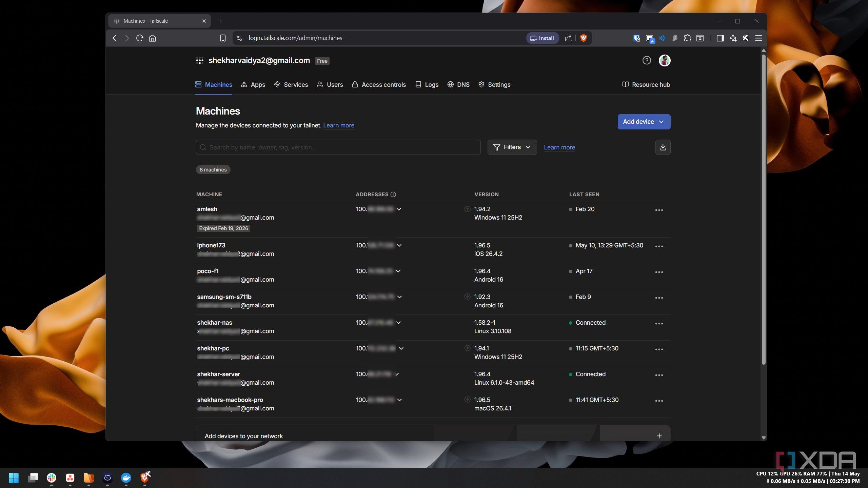Screen dimensions: 868x488
Task: Click Learn more link beside Filters
Action: (x=559, y=147)
